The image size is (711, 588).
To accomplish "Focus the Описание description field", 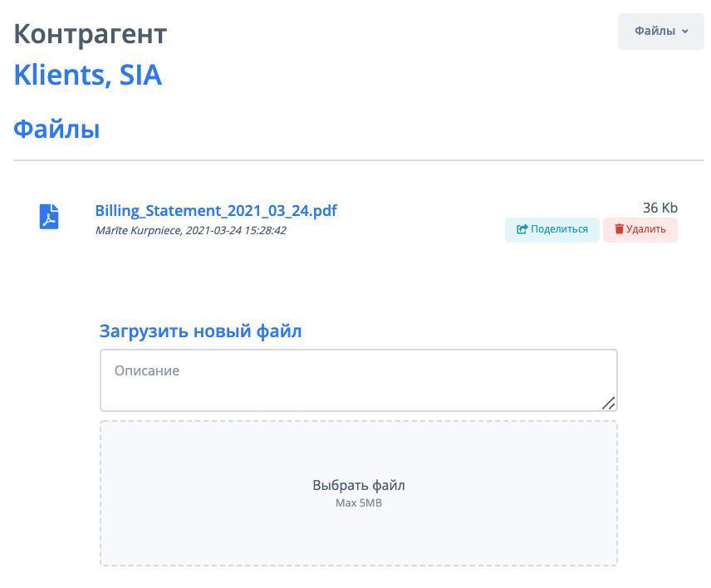I will (359, 380).
